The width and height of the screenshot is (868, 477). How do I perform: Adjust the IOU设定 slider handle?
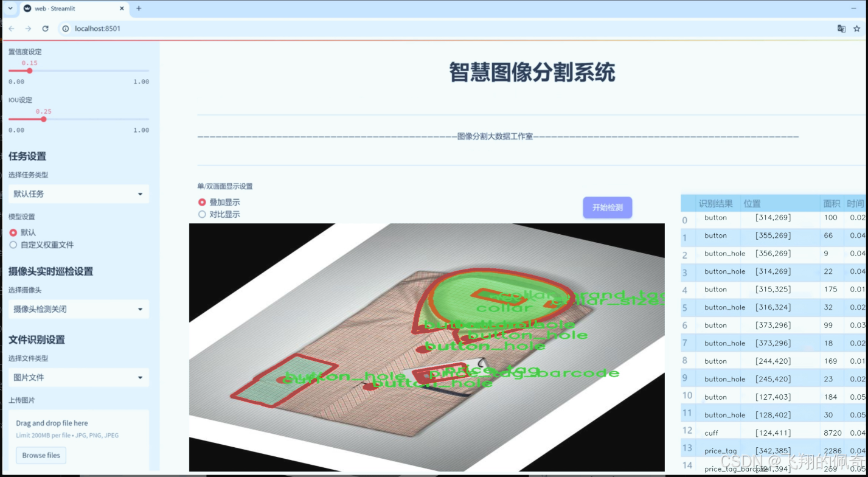pyautogui.click(x=44, y=119)
